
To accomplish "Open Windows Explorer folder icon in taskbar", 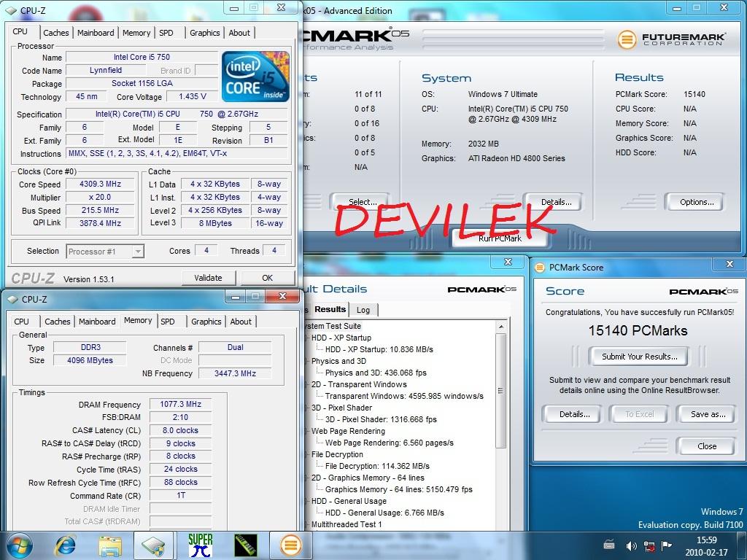I will (x=109, y=545).
